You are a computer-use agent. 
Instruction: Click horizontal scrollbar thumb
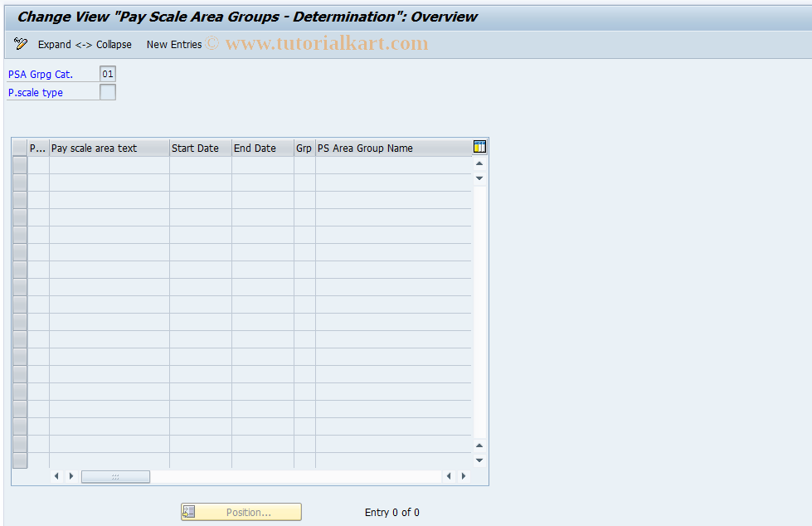click(115, 477)
